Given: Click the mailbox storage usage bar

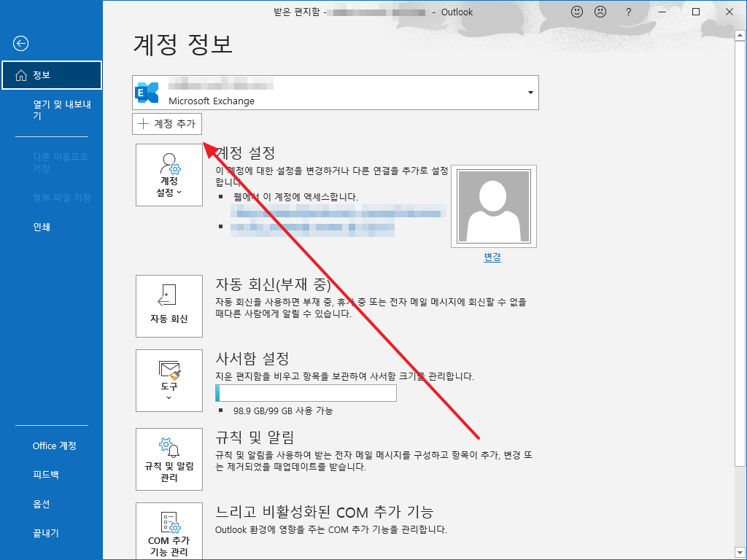Looking at the screenshot, I should [306, 393].
